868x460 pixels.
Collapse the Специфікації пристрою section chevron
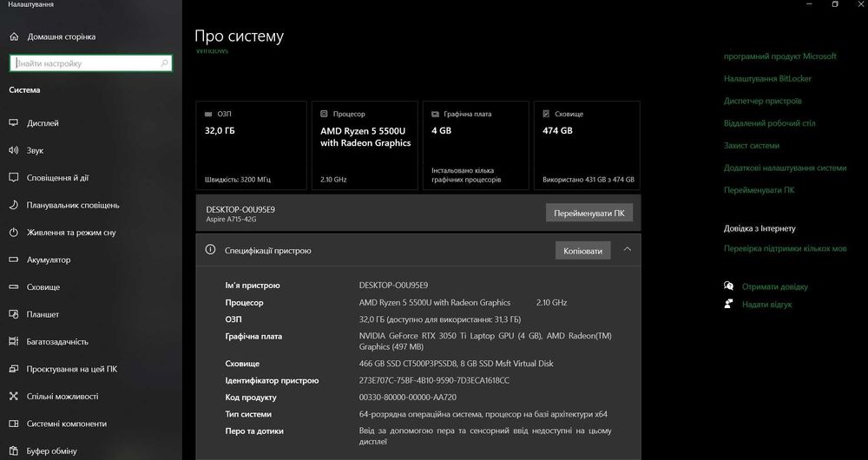click(628, 250)
